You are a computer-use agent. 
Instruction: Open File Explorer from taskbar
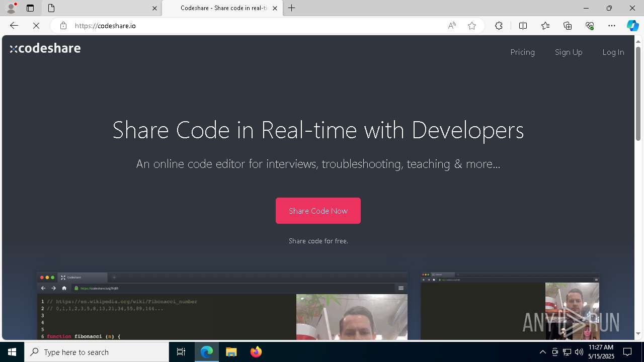231,352
